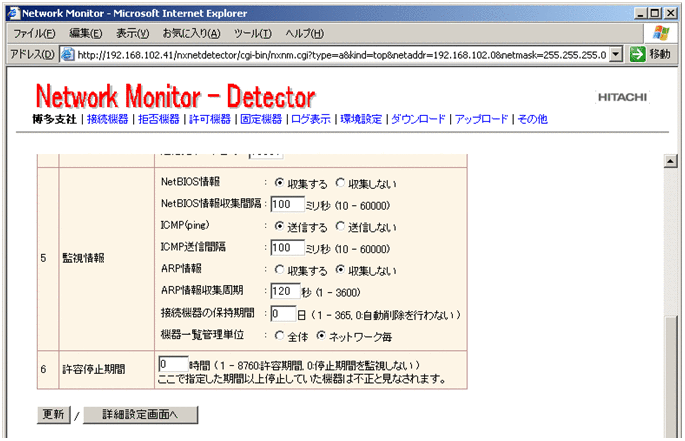
Task: Click the 許容停止期間 row label
Action: (x=93, y=369)
